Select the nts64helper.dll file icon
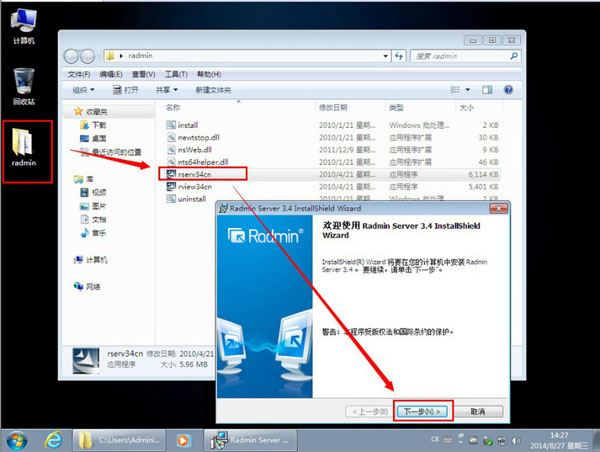The height and width of the screenshot is (452, 600). pos(171,162)
